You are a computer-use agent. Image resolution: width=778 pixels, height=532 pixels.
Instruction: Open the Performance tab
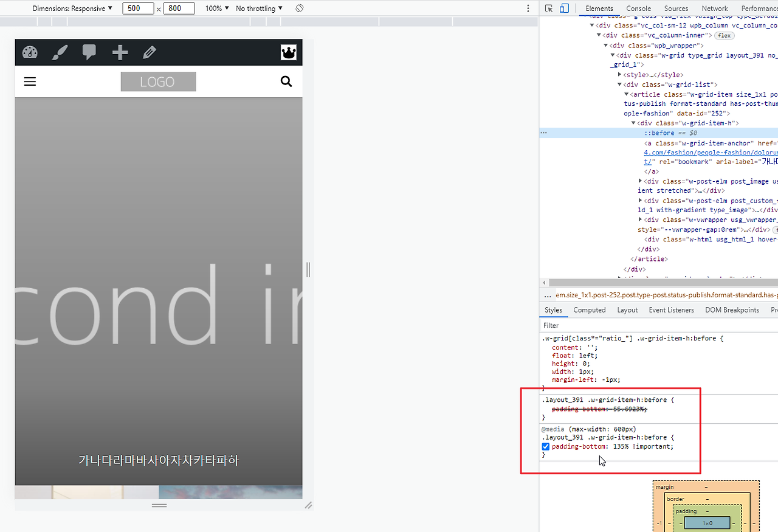click(759, 9)
